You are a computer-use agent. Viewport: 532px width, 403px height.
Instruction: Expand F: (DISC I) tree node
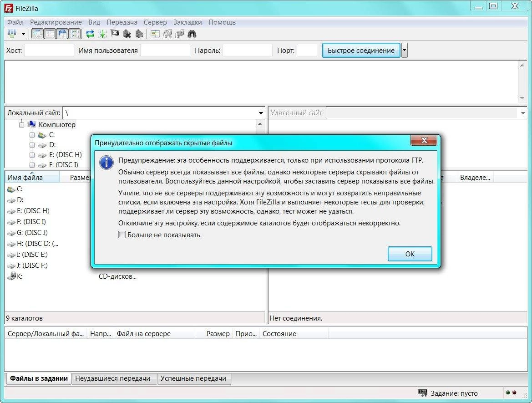coord(32,165)
